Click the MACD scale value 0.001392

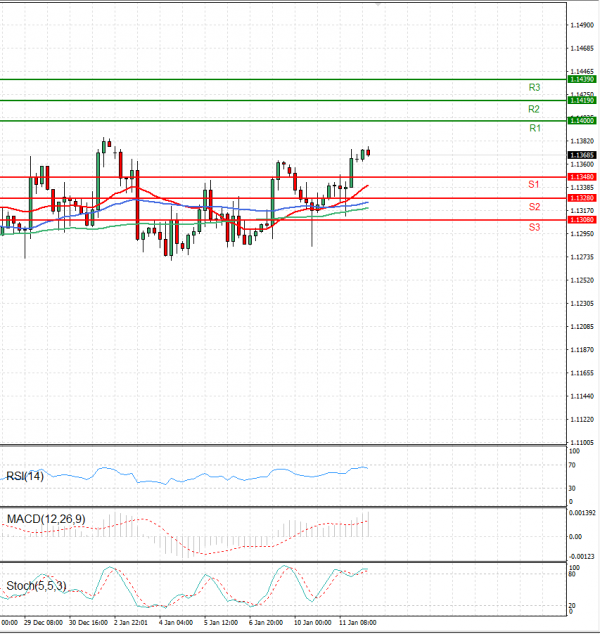tap(582, 513)
